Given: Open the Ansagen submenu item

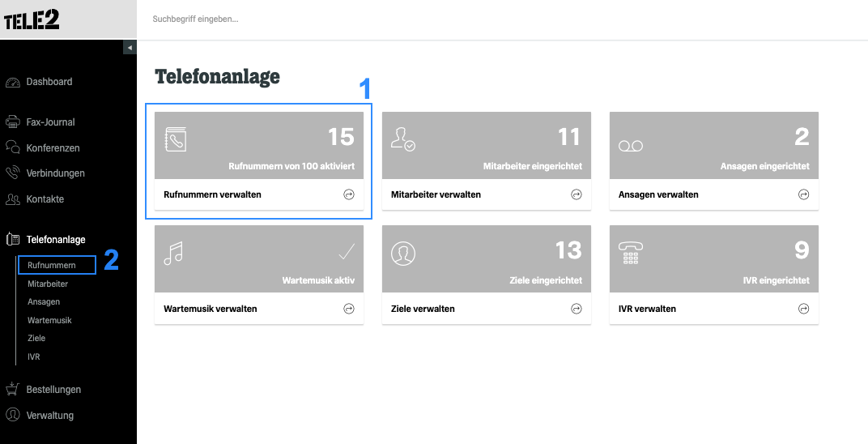Looking at the screenshot, I should point(44,301).
